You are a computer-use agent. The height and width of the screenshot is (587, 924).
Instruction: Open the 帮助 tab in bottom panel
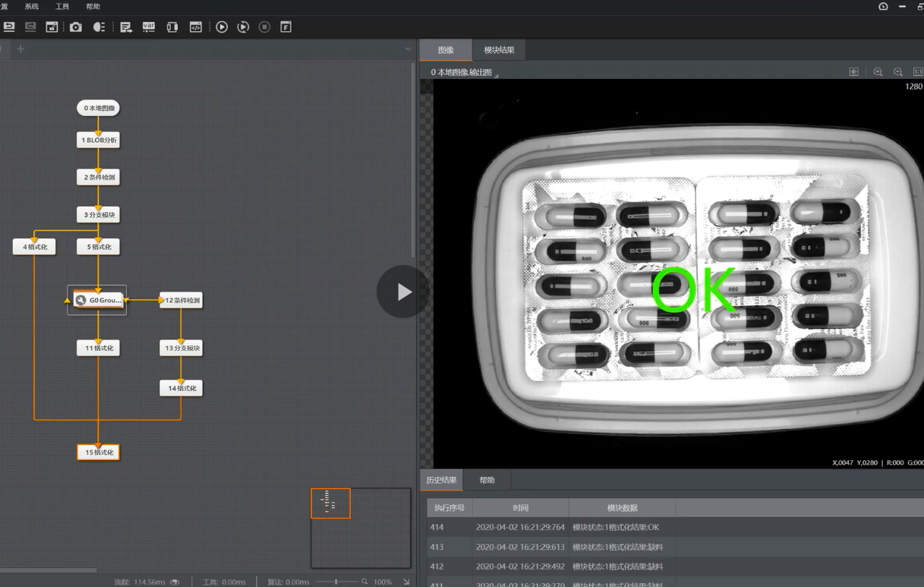[487, 480]
